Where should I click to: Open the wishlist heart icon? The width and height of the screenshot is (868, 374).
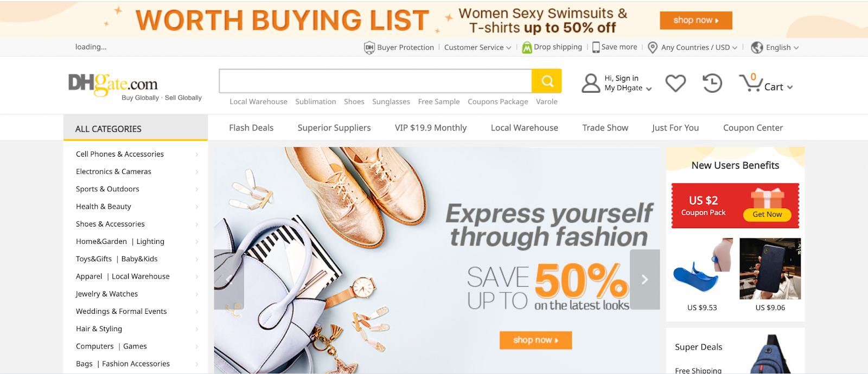pos(675,83)
